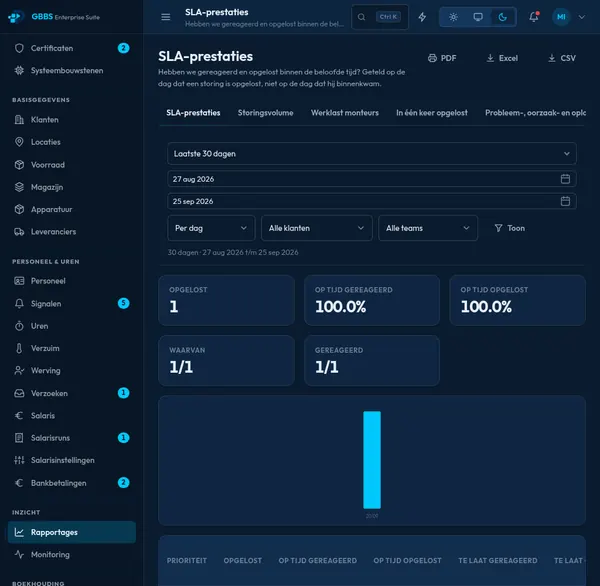Click the OP TIJD OPGELOST card
600x586 pixels.
coord(517,300)
